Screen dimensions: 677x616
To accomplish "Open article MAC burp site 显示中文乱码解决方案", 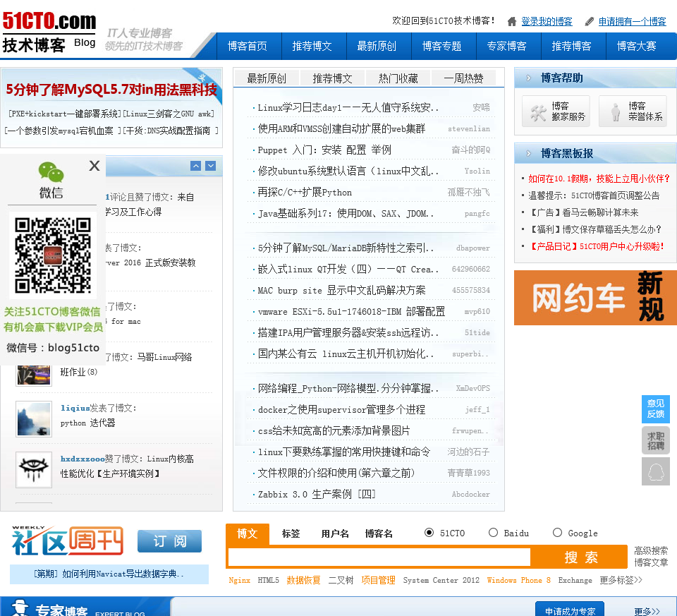I will [341, 290].
